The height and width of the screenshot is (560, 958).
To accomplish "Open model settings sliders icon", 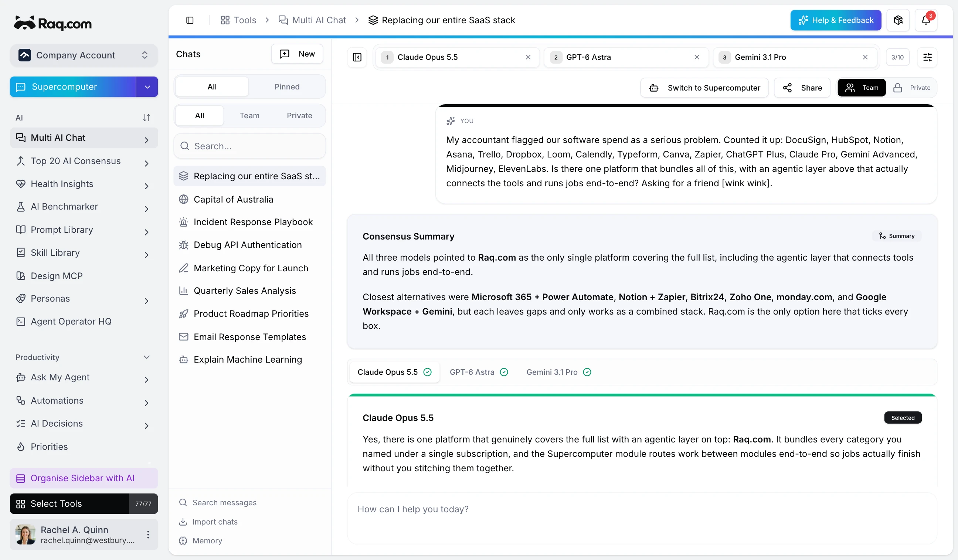I will pos(927,57).
